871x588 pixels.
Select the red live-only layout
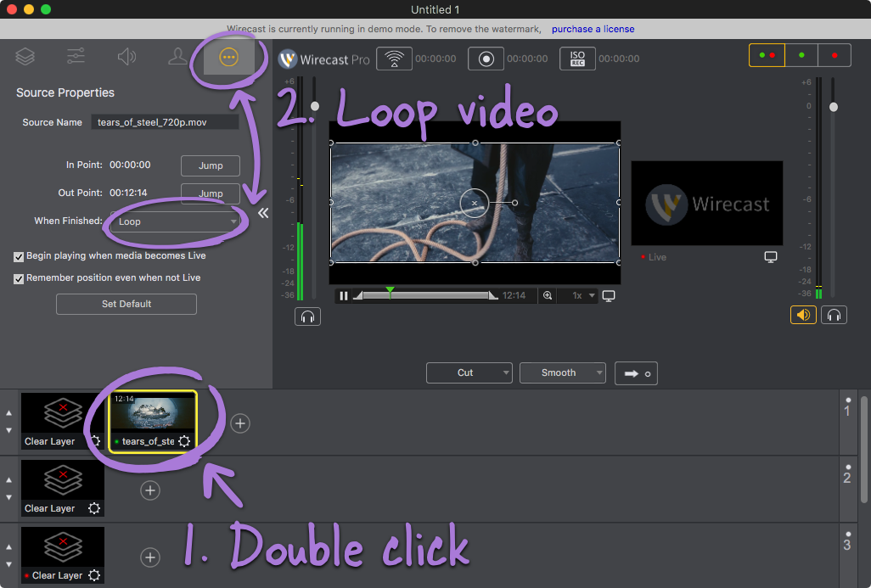tap(834, 55)
